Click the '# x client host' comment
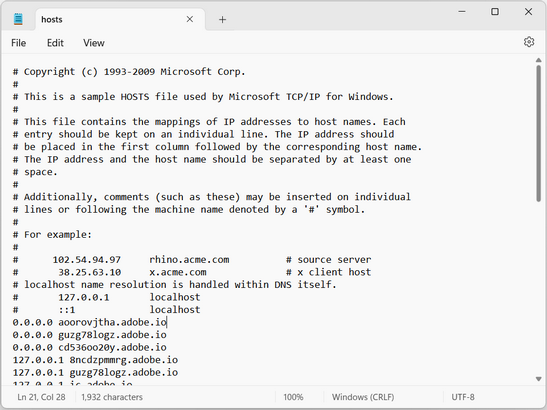Image resolution: width=547 pixels, height=410 pixels. point(329,272)
